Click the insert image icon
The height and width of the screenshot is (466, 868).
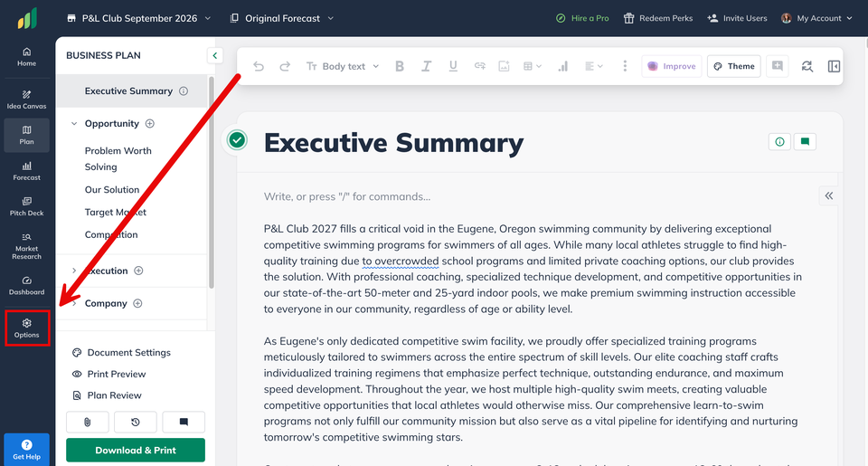504,66
